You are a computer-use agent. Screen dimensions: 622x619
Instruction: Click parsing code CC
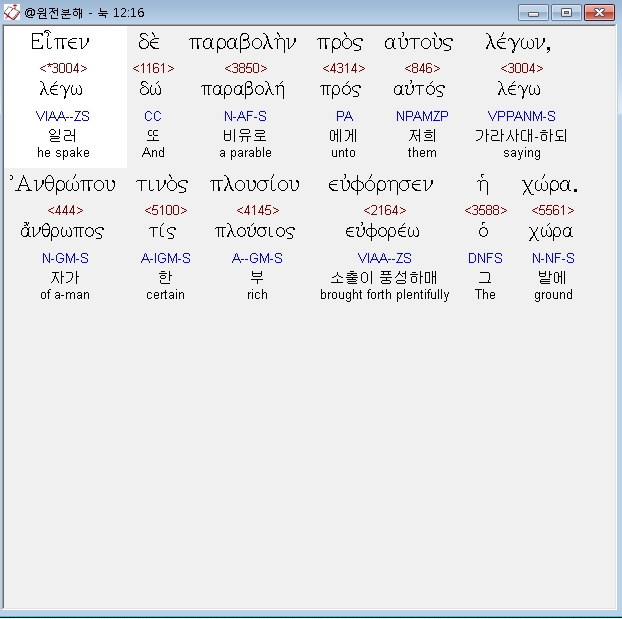(153, 116)
